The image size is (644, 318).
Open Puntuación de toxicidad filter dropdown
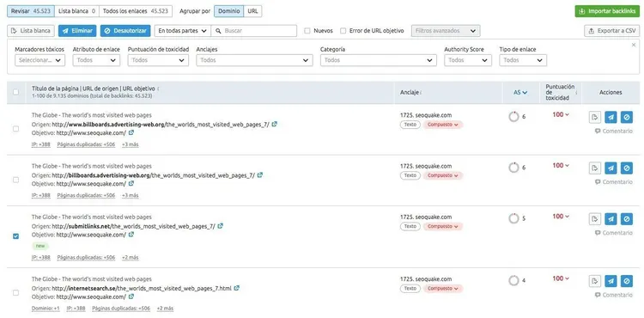click(x=158, y=60)
